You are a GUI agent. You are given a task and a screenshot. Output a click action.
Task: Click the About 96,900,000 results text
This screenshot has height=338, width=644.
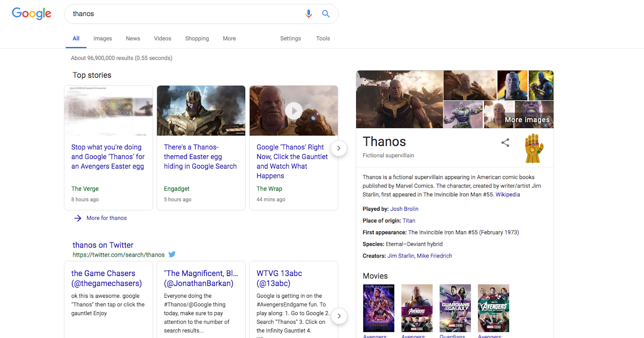pyautogui.click(x=122, y=58)
